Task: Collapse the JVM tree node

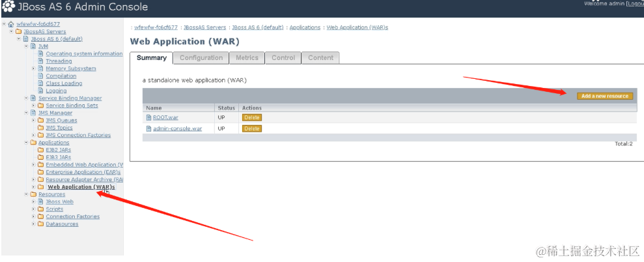Action: 26,46
